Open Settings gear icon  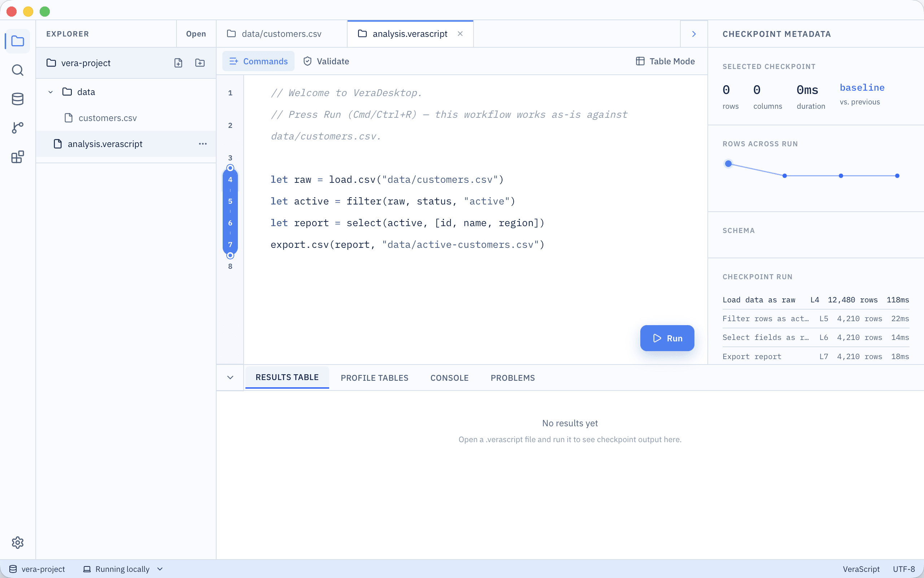click(x=18, y=543)
